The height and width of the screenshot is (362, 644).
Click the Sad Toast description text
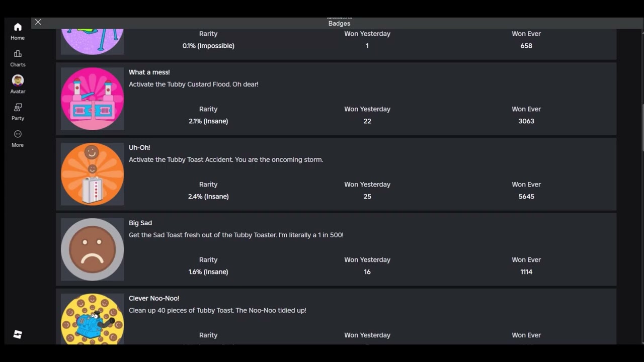[236, 235]
